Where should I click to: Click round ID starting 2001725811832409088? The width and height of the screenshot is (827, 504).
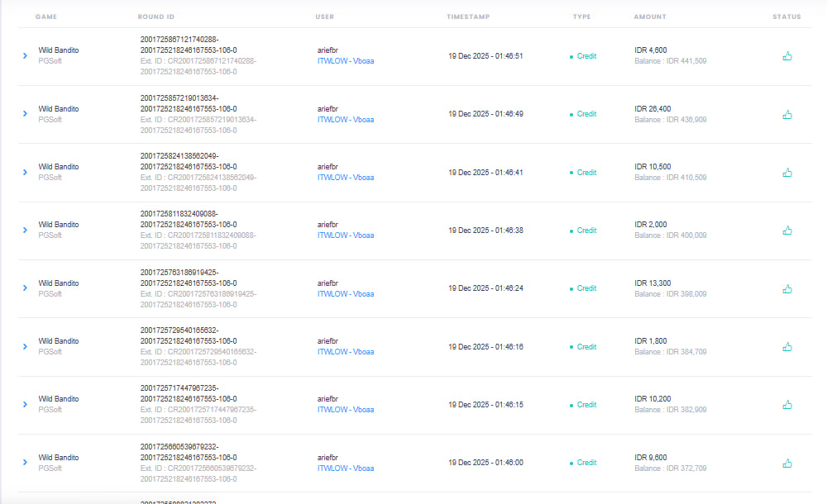189,219
